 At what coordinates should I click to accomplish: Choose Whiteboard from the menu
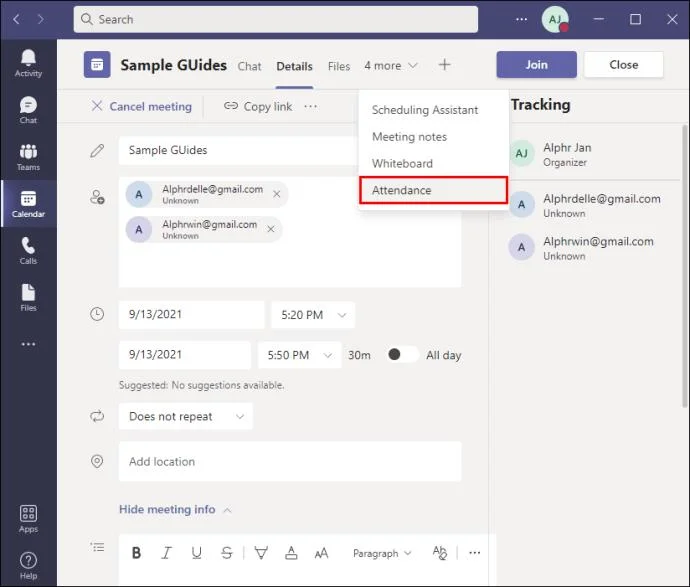[x=434, y=163]
